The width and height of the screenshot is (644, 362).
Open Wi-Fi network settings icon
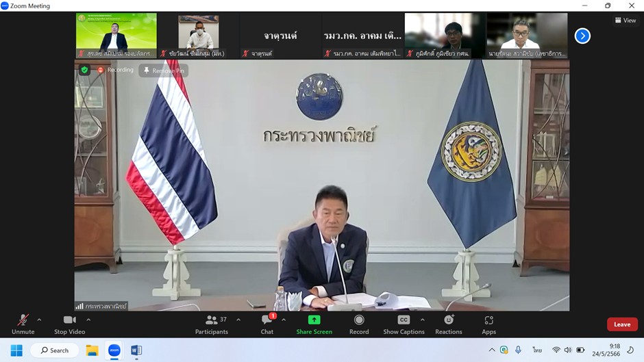pos(556,350)
